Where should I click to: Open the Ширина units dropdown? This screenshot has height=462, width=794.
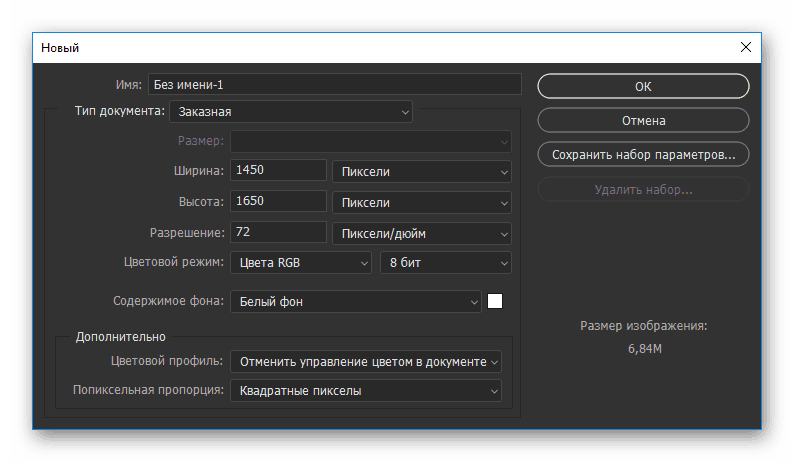pyautogui.click(x=421, y=172)
